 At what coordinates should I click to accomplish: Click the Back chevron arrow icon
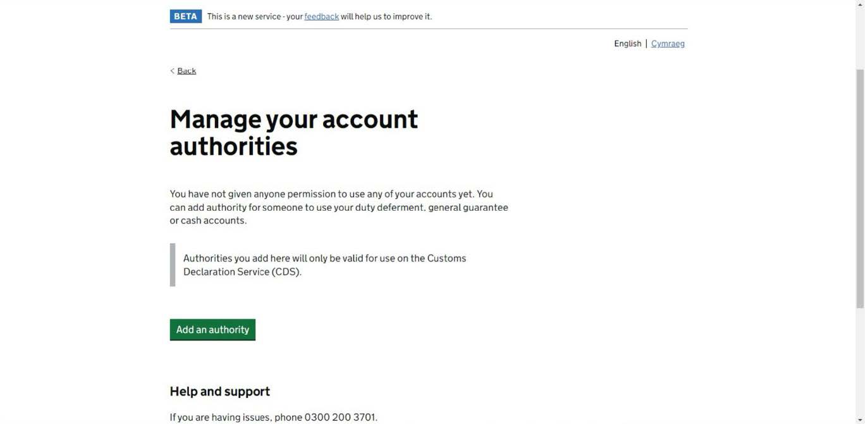tap(172, 71)
